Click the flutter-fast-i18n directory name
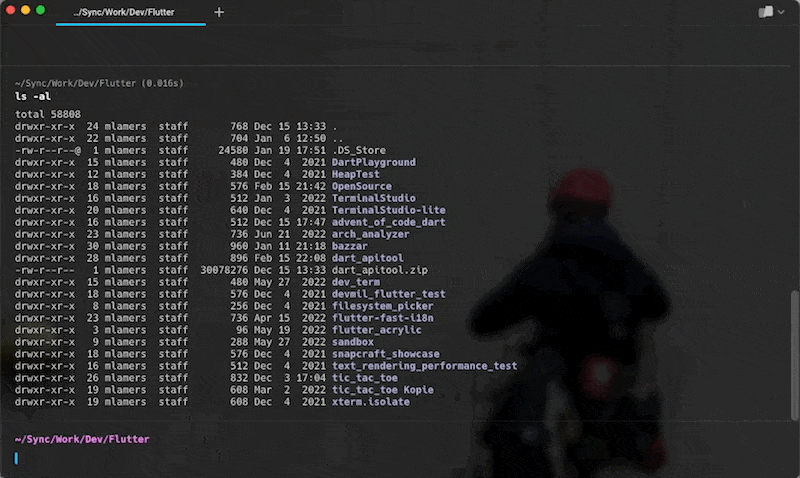Screen dimensions: 800x478 (383, 318)
